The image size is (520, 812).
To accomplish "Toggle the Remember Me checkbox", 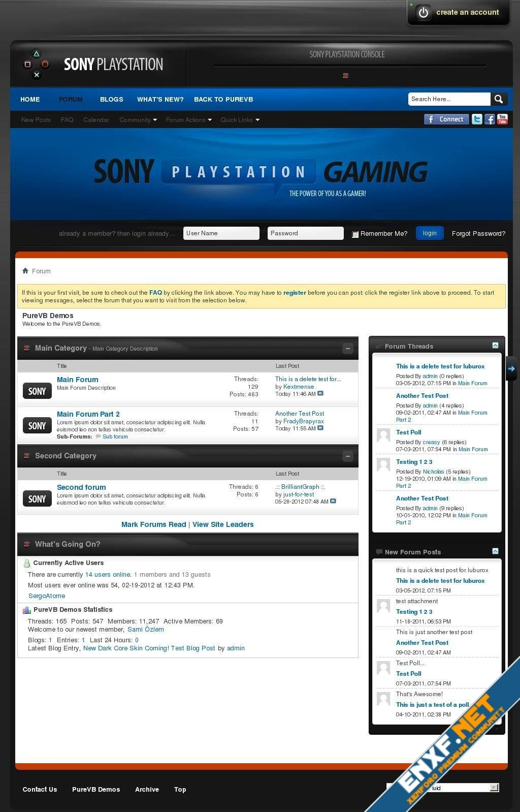I will pos(355,234).
